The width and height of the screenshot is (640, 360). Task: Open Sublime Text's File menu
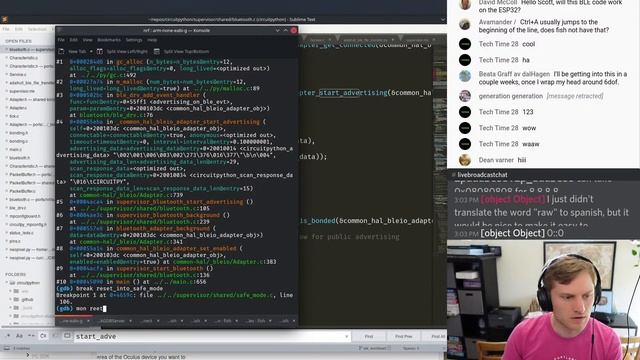(x=6, y=29)
